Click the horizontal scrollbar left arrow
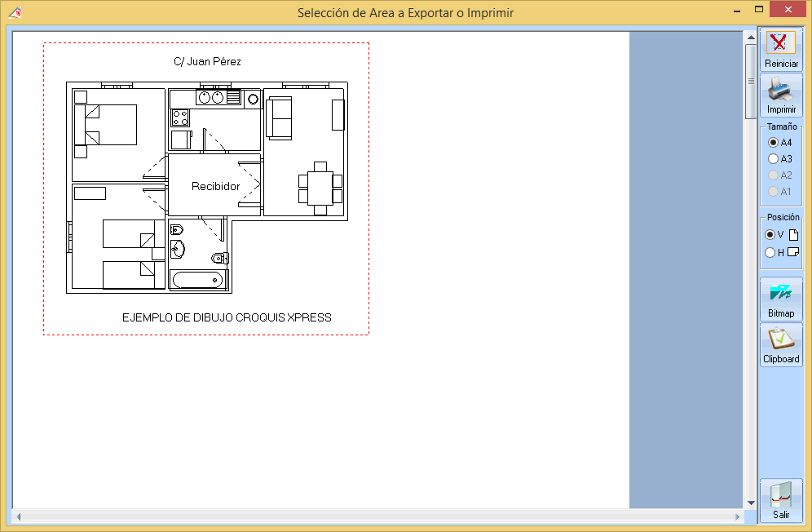 click(19, 517)
